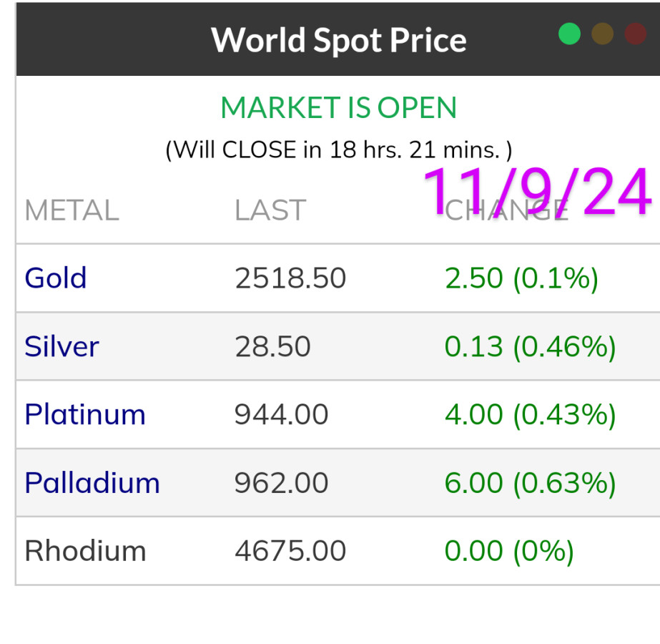660x644 pixels.
Task: Click Rhodium last price 4675.00
Action: [290, 551]
